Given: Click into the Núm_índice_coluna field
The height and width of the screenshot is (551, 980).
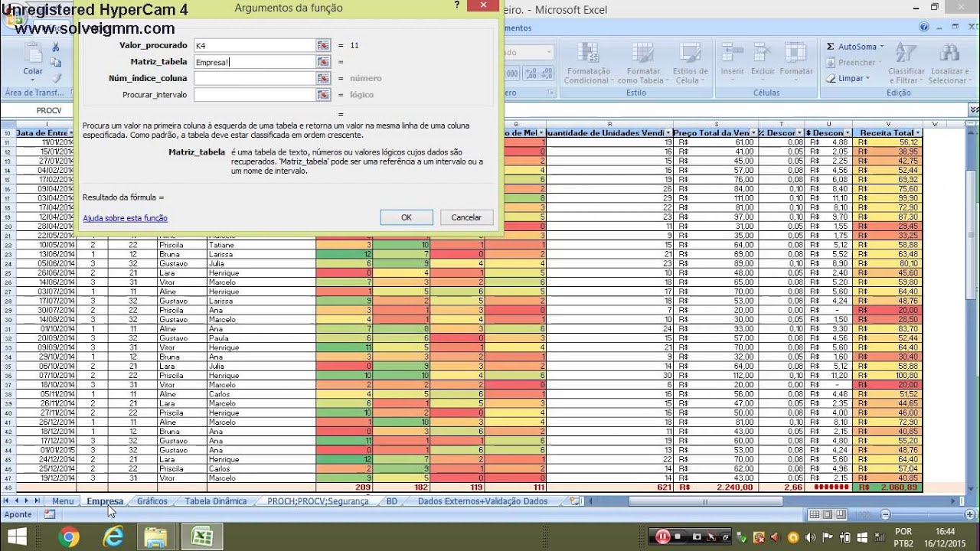Looking at the screenshot, I should click(254, 78).
